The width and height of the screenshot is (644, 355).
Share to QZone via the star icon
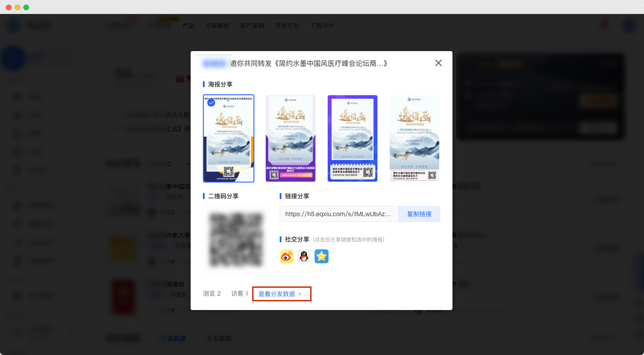(322, 256)
